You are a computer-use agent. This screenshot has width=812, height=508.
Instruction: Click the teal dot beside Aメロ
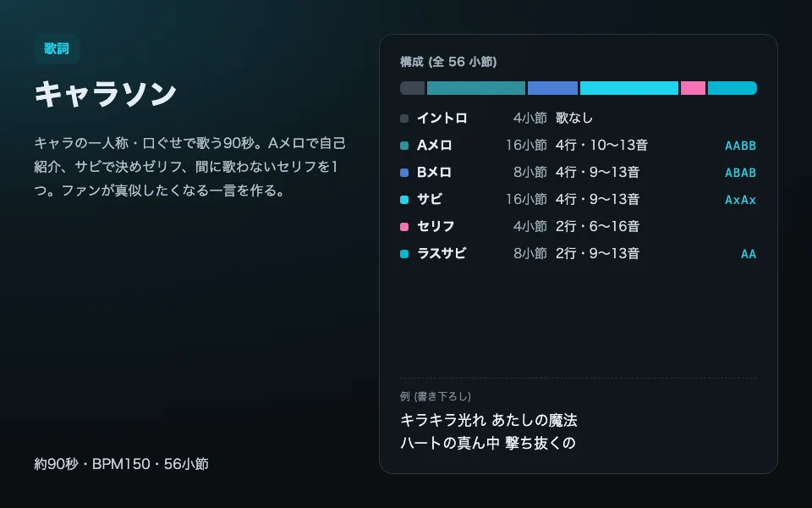pos(404,146)
